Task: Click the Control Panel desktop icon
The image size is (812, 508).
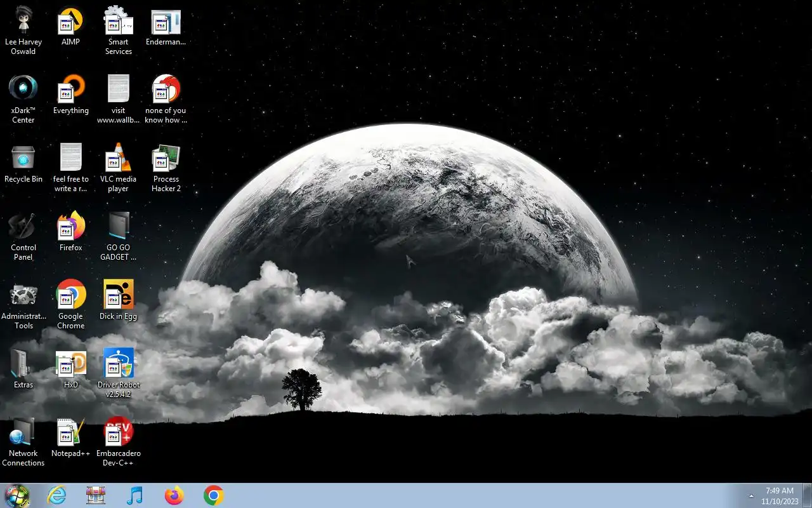Action: [23, 237]
